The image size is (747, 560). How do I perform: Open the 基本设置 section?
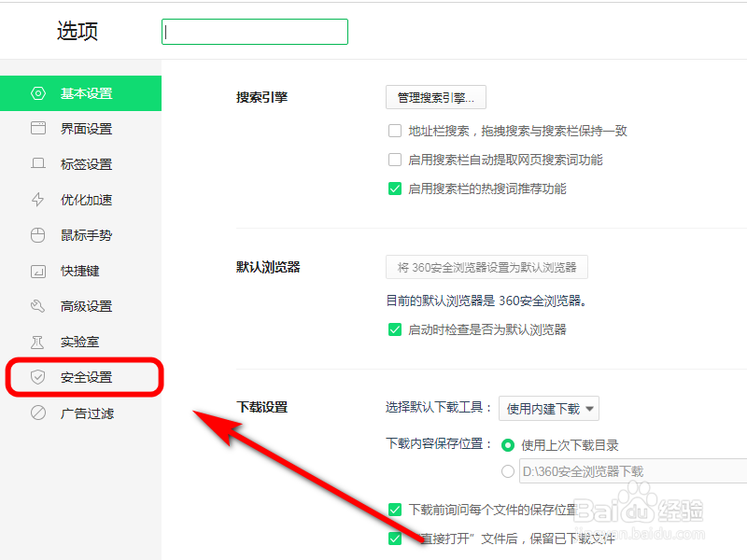click(80, 93)
